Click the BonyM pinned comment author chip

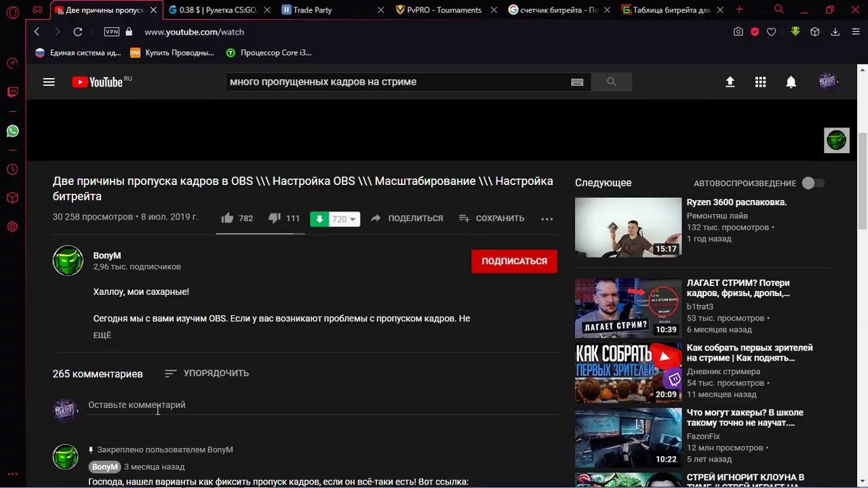(105, 467)
